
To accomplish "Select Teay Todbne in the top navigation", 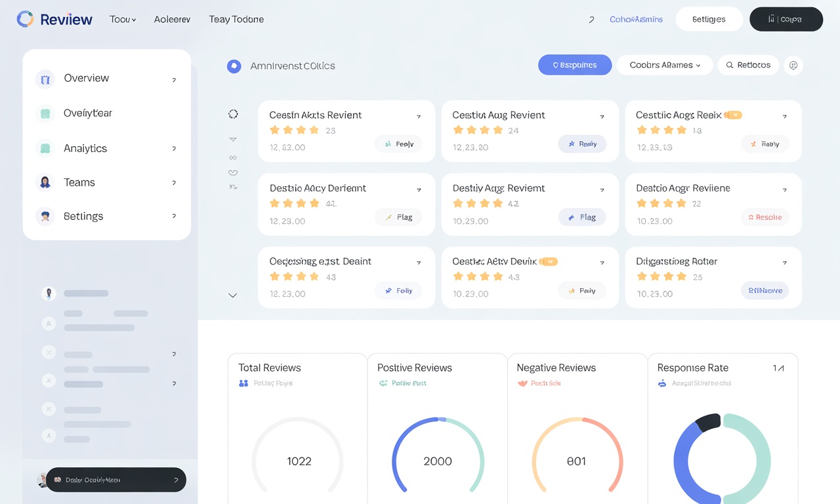I will click(236, 19).
